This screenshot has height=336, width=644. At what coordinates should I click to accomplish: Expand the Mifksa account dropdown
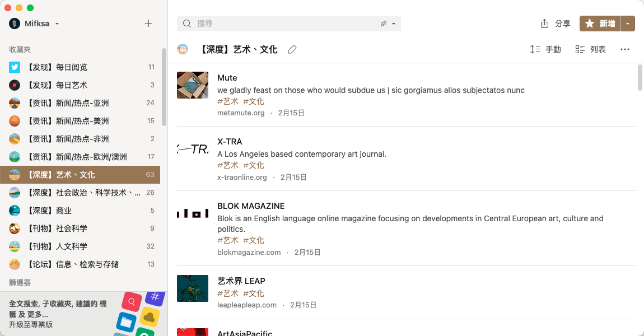[57, 24]
